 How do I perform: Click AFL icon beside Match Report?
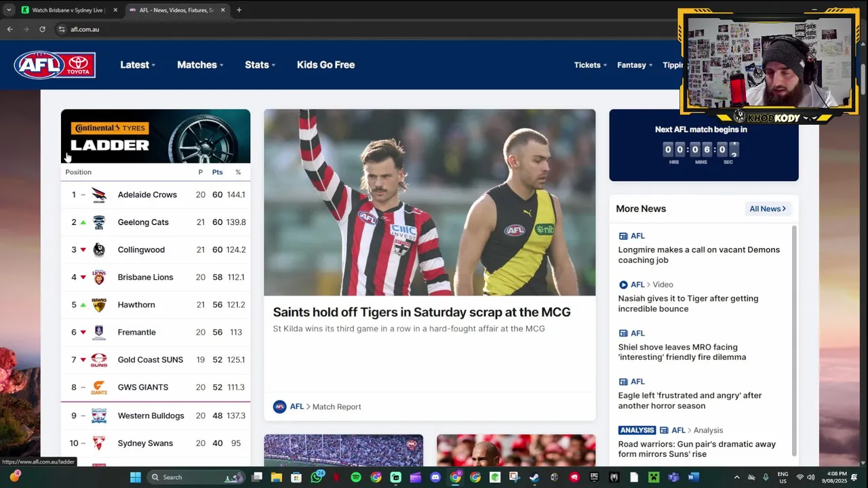point(279,407)
